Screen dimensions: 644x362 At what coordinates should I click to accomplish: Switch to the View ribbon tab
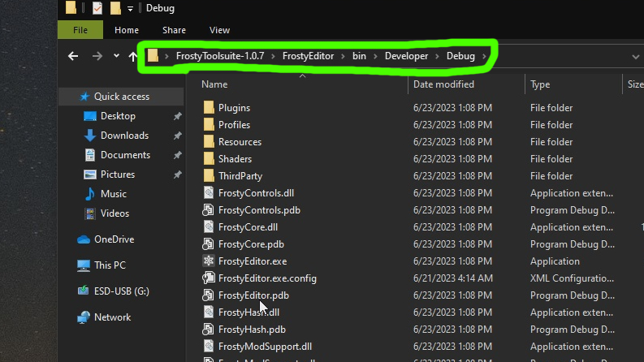coord(219,30)
